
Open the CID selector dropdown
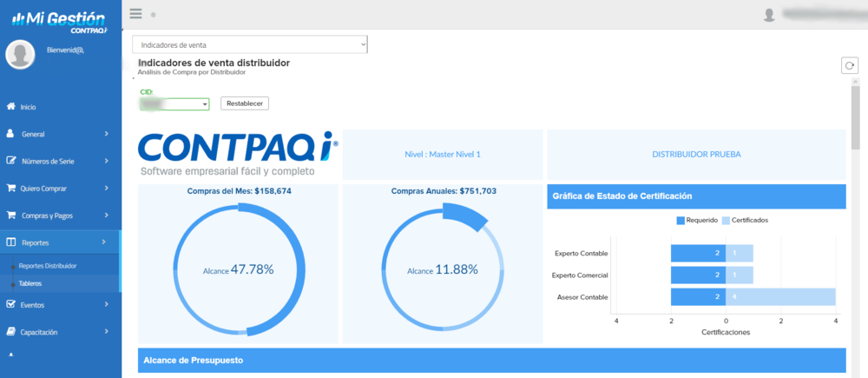pos(174,103)
